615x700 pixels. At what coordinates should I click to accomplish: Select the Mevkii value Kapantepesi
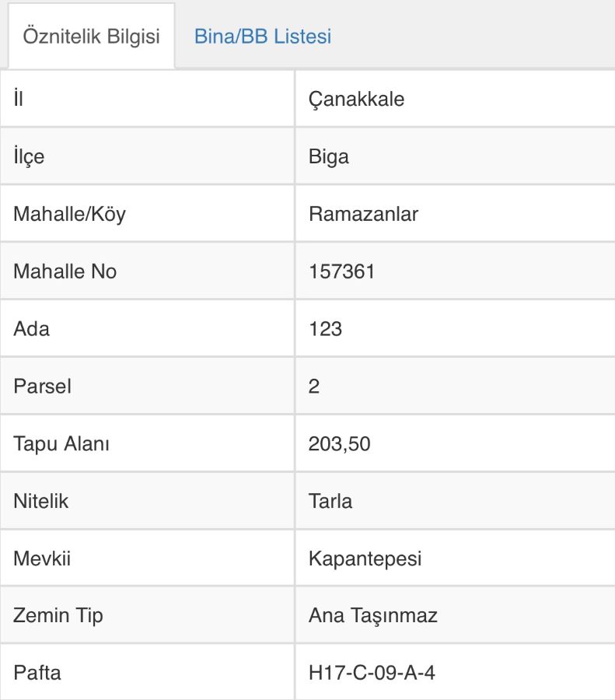pos(365,558)
